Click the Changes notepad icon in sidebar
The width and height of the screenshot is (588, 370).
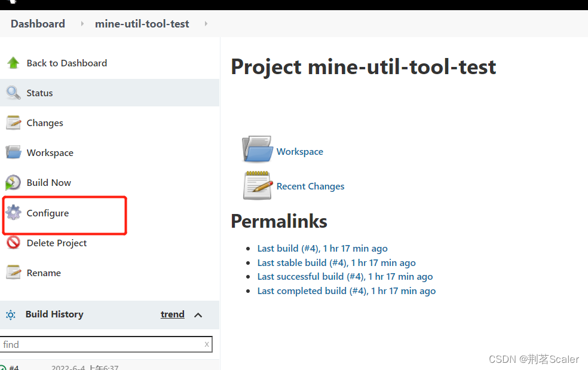point(13,123)
